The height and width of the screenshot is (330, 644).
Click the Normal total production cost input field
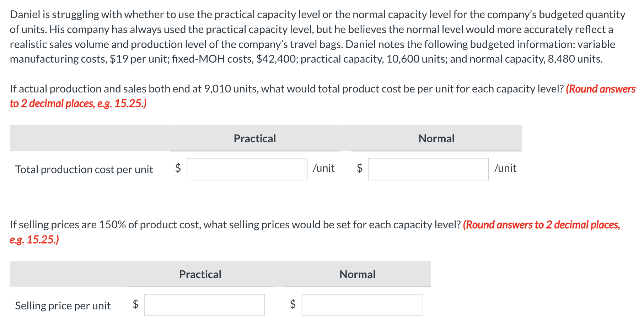428,170
